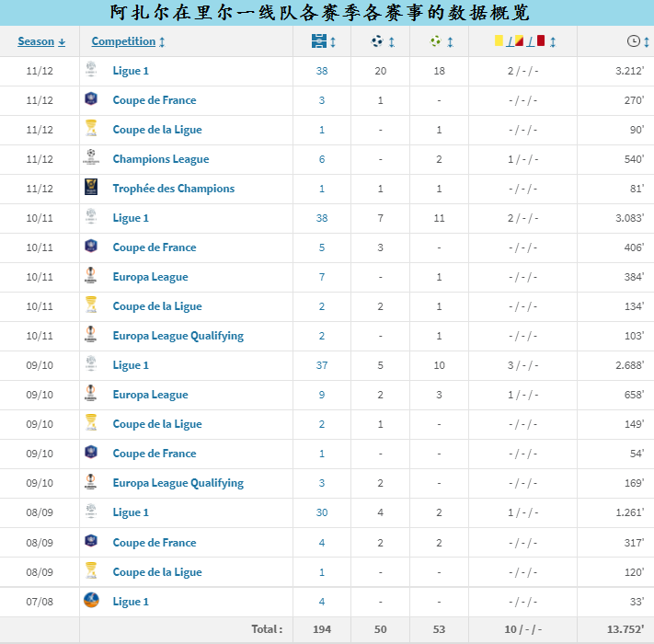654x644 pixels.
Task: Open the Trophée des Champions link
Action: pyautogui.click(x=173, y=189)
